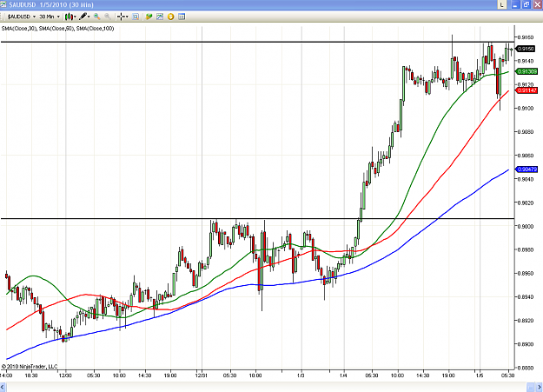Click the 1/4 date label on time axis
Image resolution: width=543 pixels, height=392 pixels.
[x=343, y=375]
